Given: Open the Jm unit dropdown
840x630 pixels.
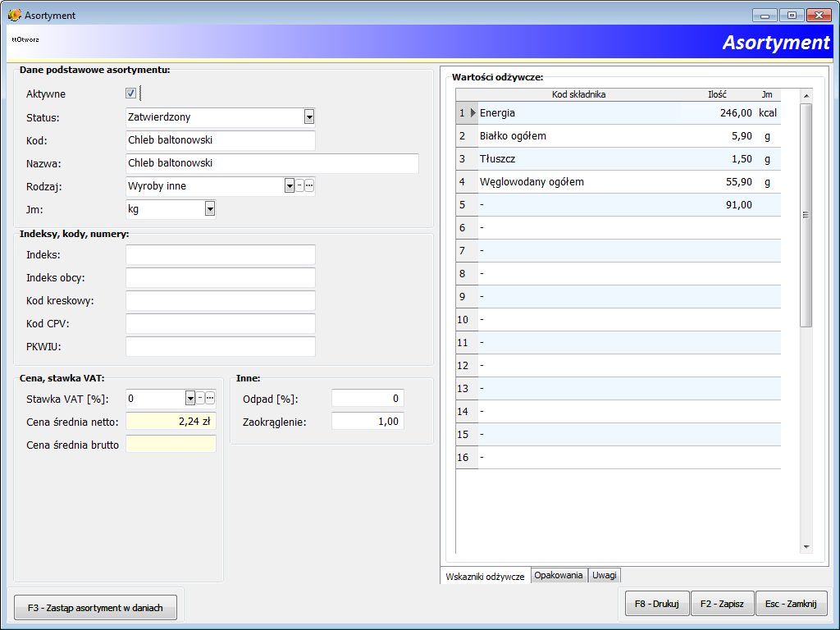Looking at the screenshot, I should pos(210,209).
